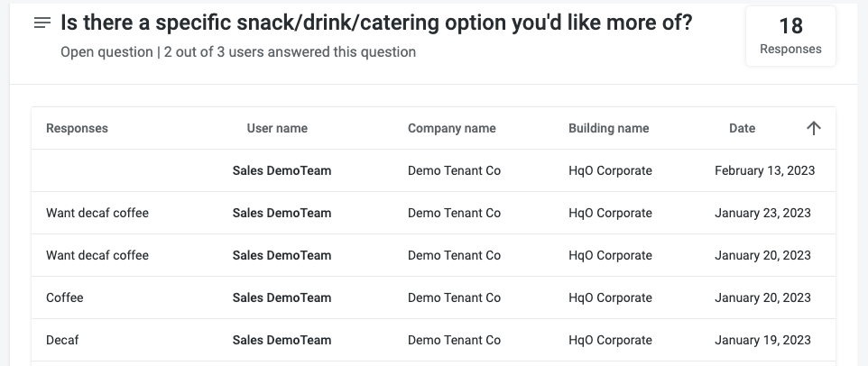Select the 'Decaf' response row
Viewport: 868px width, 366px height.
point(62,340)
